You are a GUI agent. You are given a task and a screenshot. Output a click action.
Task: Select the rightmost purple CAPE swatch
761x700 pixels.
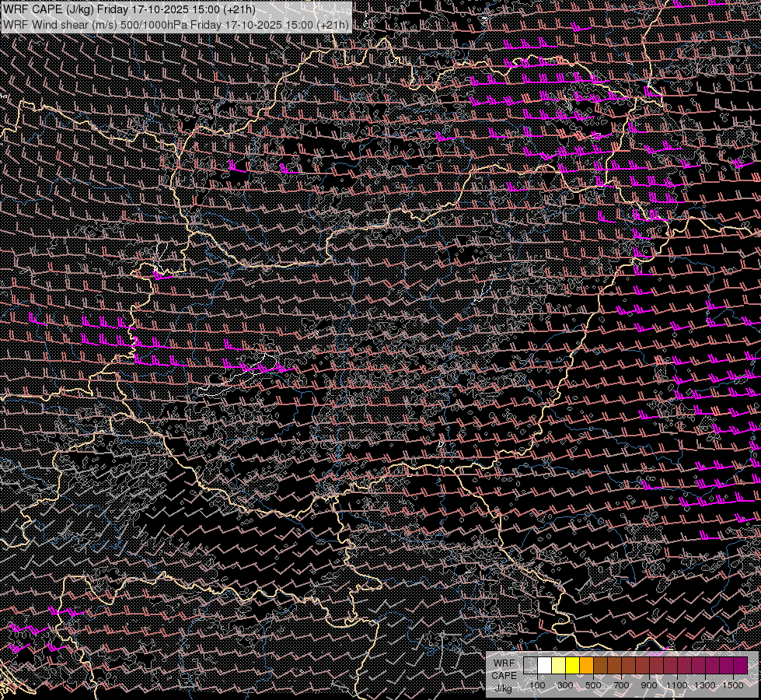(740, 665)
